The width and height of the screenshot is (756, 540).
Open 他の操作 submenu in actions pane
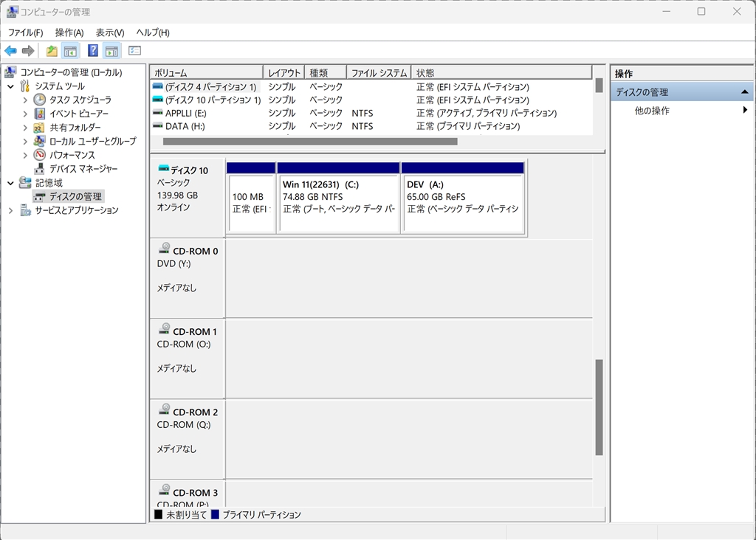click(681, 111)
